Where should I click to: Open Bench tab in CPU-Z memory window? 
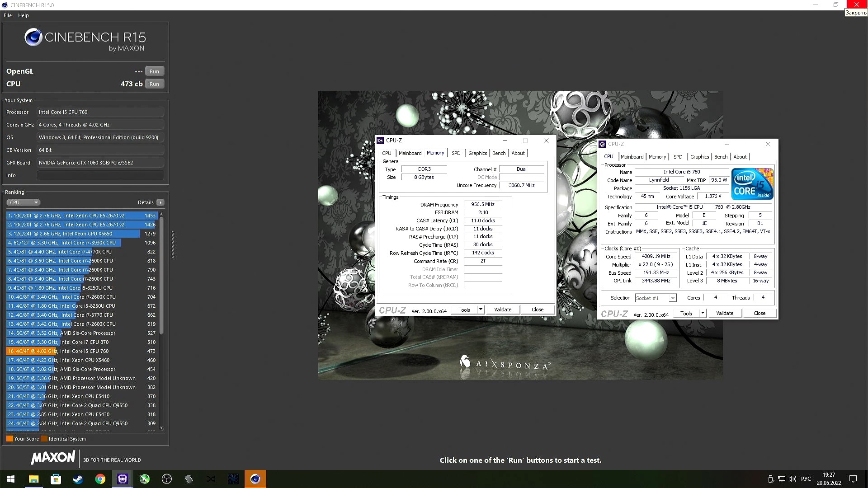(x=499, y=153)
